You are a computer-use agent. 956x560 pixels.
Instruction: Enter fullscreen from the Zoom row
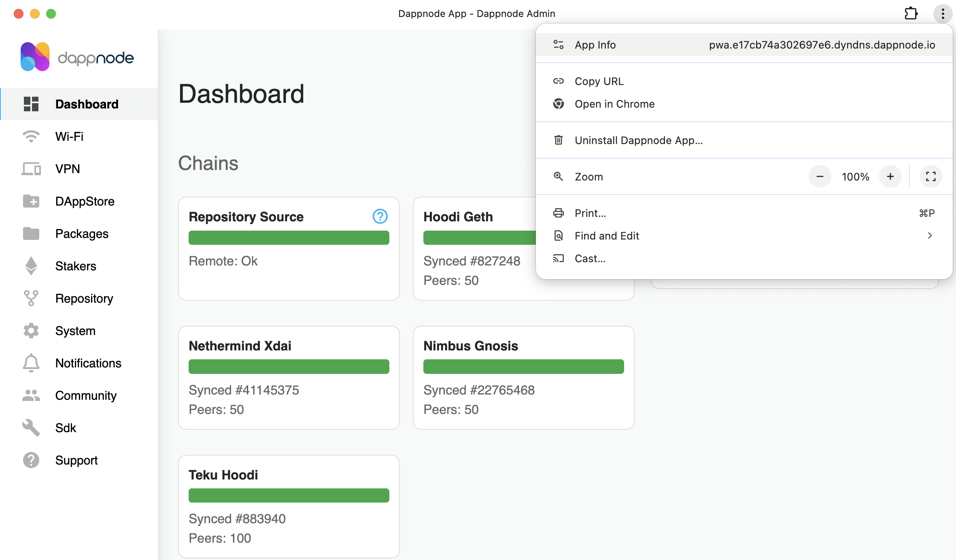pyautogui.click(x=931, y=177)
